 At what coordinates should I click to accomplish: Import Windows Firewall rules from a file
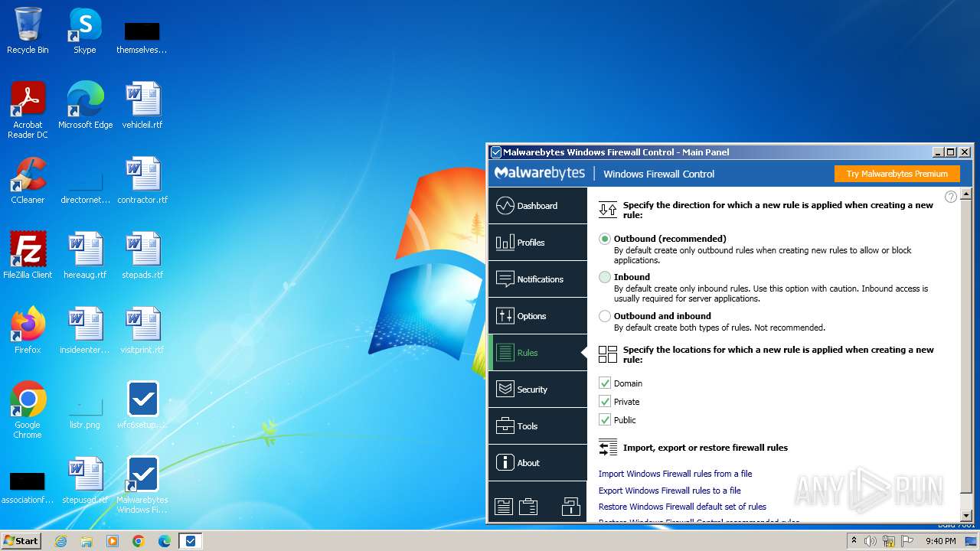(x=675, y=474)
